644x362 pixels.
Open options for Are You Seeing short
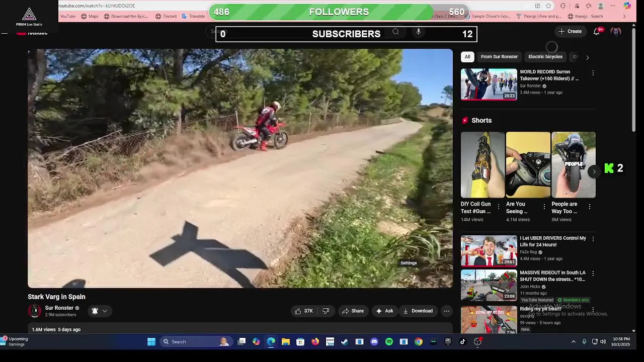tap(544, 207)
